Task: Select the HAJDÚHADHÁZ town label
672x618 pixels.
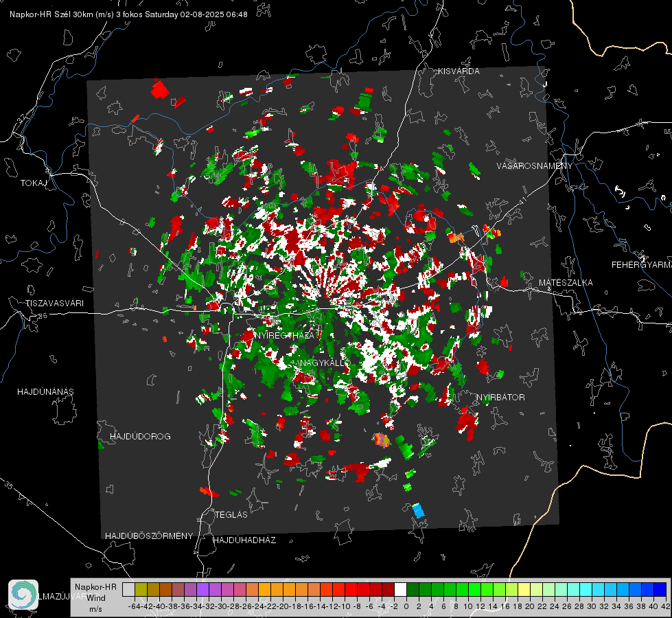Action: tap(244, 540)
